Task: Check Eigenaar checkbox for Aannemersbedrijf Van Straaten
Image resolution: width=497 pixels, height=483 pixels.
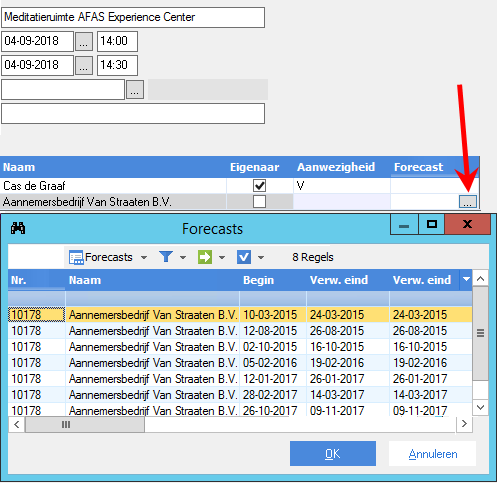Action: click(259, 202)
